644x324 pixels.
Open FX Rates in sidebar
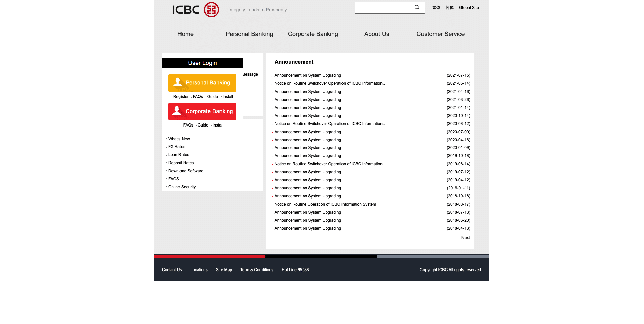click(177, 147)
